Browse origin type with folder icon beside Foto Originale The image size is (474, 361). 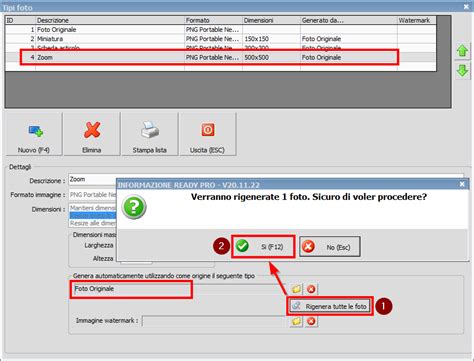(296, 289)
